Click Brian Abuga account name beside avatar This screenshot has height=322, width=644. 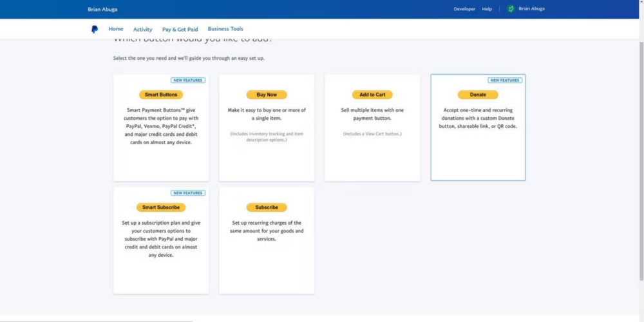[531, 8]
